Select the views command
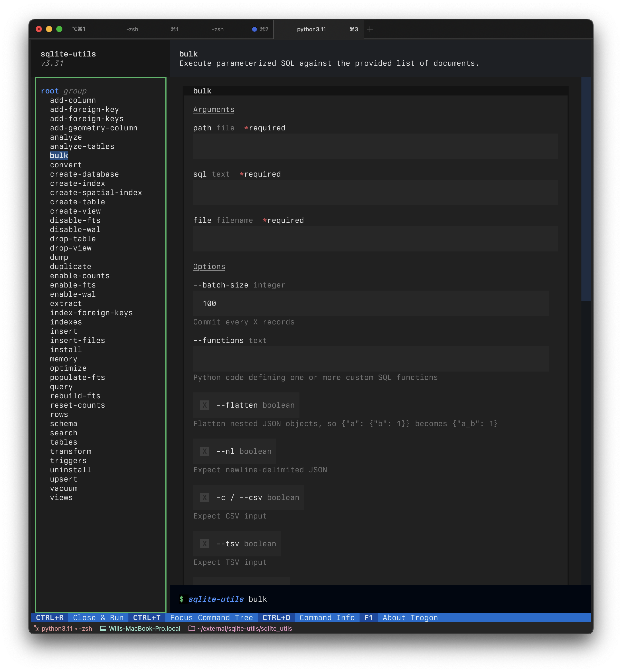The height and width of the screenshot is (672, 622). tap(61, 498)
